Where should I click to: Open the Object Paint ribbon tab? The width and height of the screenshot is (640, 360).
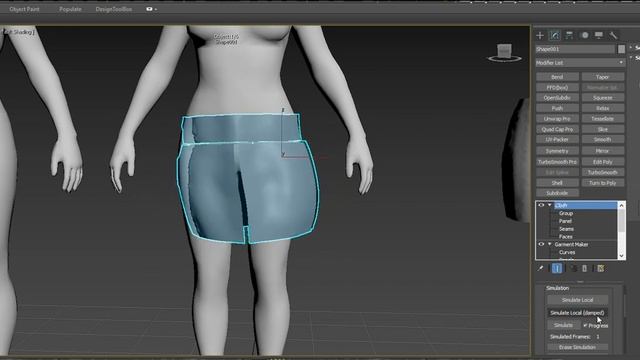(x=24, y=9)
